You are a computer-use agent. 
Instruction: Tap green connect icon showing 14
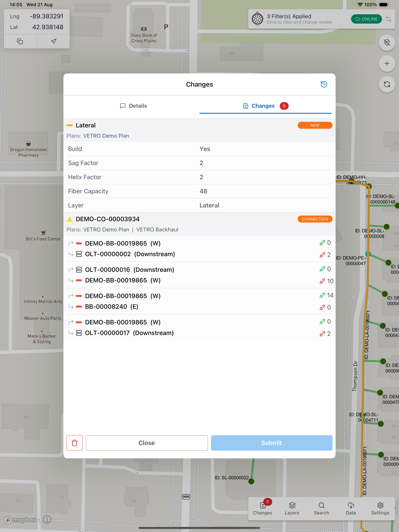(322, 295)
